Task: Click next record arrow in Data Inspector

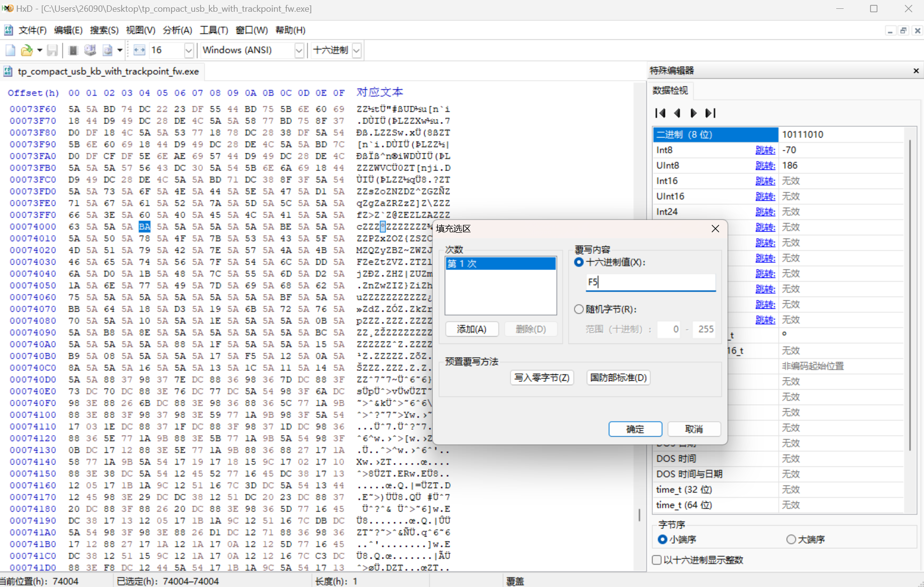Action: [x=693, y=113]
